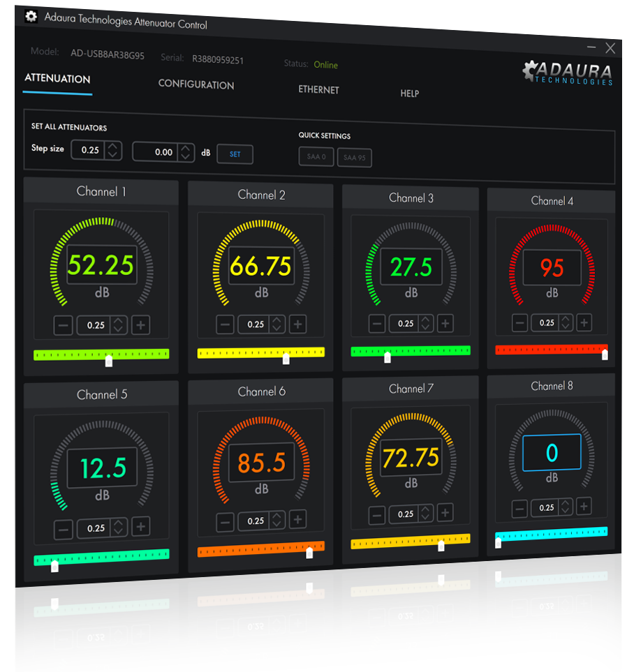Click the Channel 7 step size spinner arrows
The image size is (627, 672).
coord(426,514)
